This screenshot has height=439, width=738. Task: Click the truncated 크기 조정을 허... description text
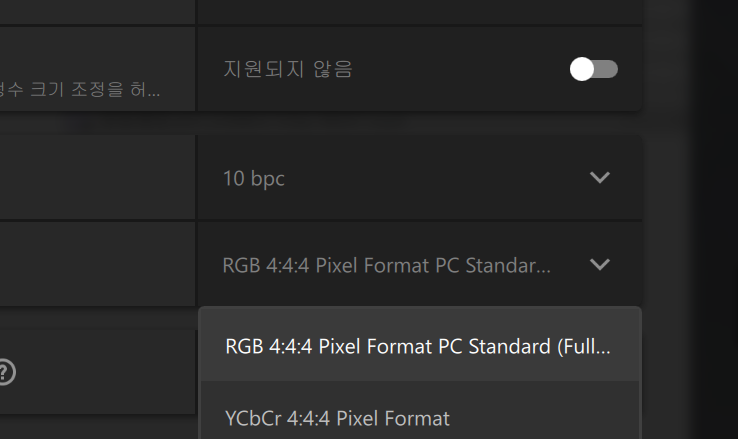click(80, 90)
